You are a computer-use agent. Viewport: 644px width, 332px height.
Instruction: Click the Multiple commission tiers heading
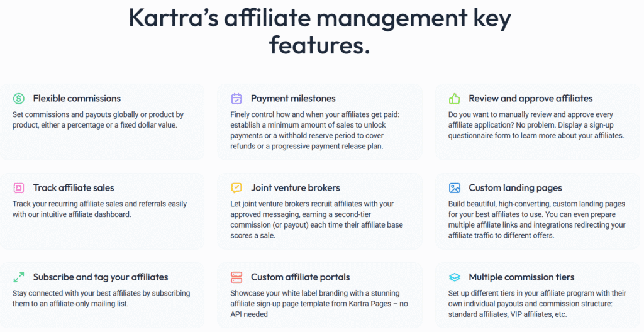[x=521, y=277]
